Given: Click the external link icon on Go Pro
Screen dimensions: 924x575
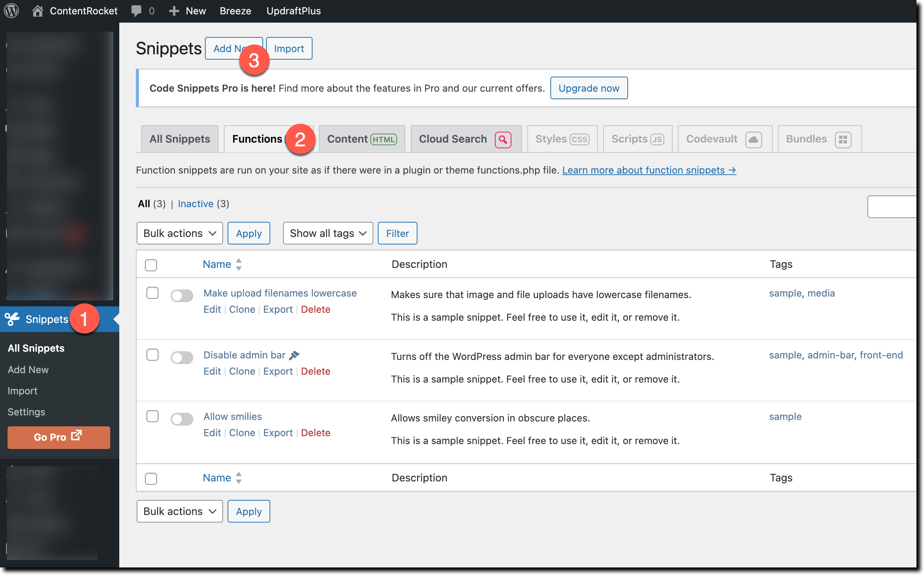Looking at the screenshot, I should (77, 435).
